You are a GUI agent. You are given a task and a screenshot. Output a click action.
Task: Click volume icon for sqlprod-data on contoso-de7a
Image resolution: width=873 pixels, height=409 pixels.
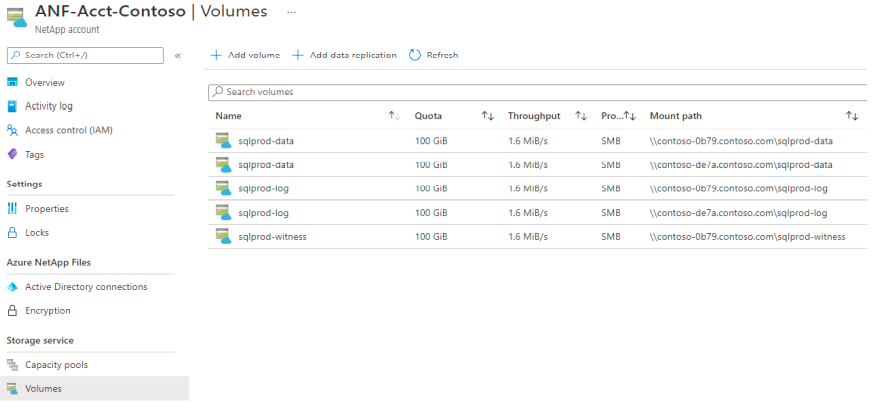[x=223, y=165]
